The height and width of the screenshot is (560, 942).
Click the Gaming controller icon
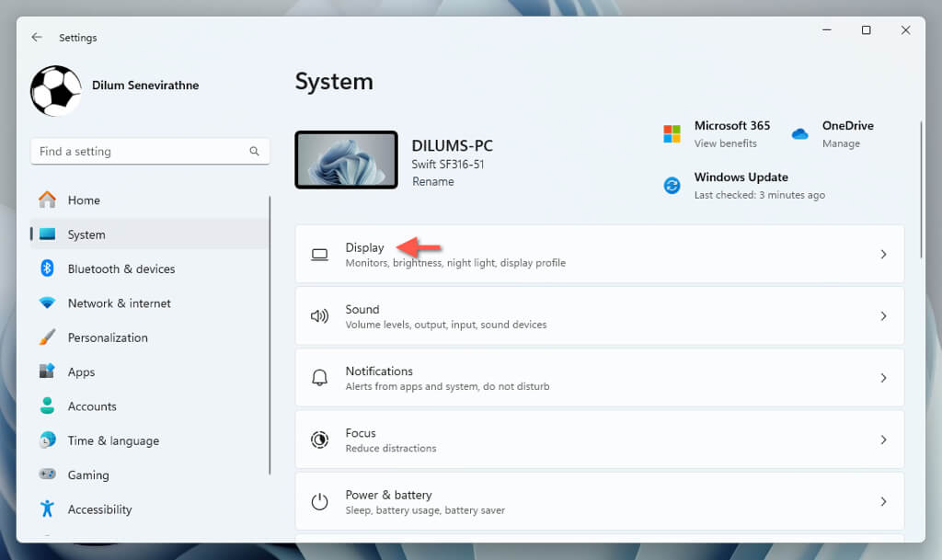pyautogui.click(x=47, y=474)
